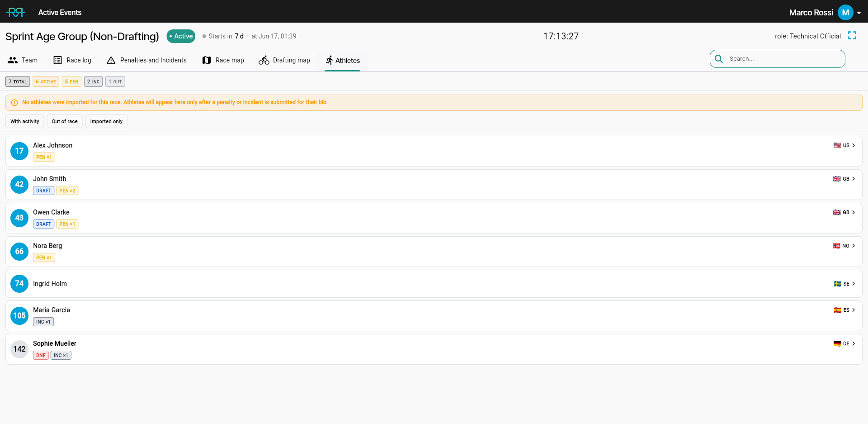Expand the user account dropdown arrow
The height and width of the screenshot is (424, 868).
[859, 13]
